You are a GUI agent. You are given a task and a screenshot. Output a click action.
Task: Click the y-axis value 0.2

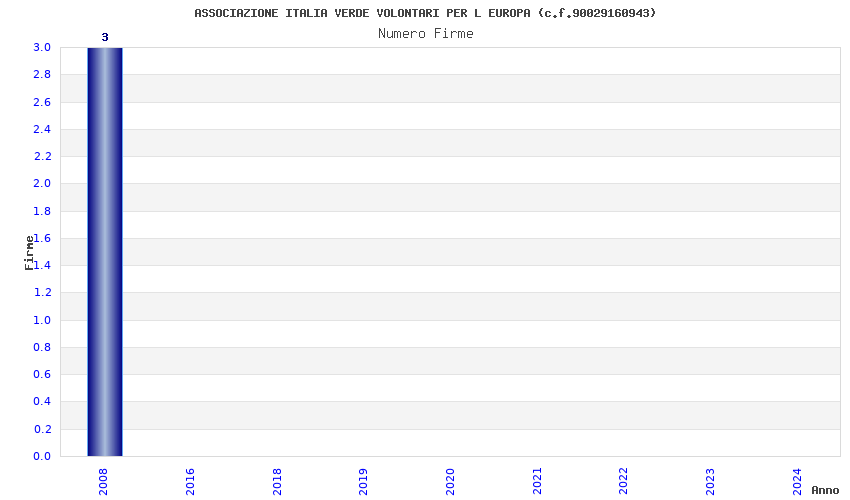42,429
